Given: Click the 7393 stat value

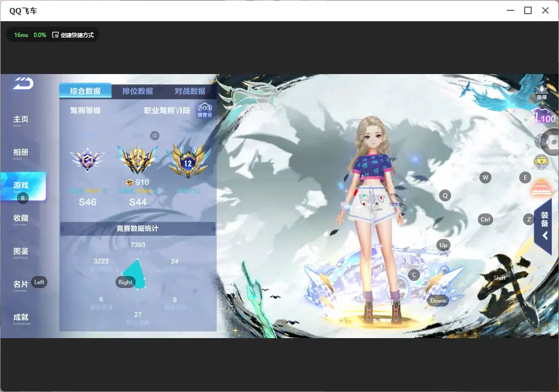Looking at the screenshot, I should click(138, 245).
